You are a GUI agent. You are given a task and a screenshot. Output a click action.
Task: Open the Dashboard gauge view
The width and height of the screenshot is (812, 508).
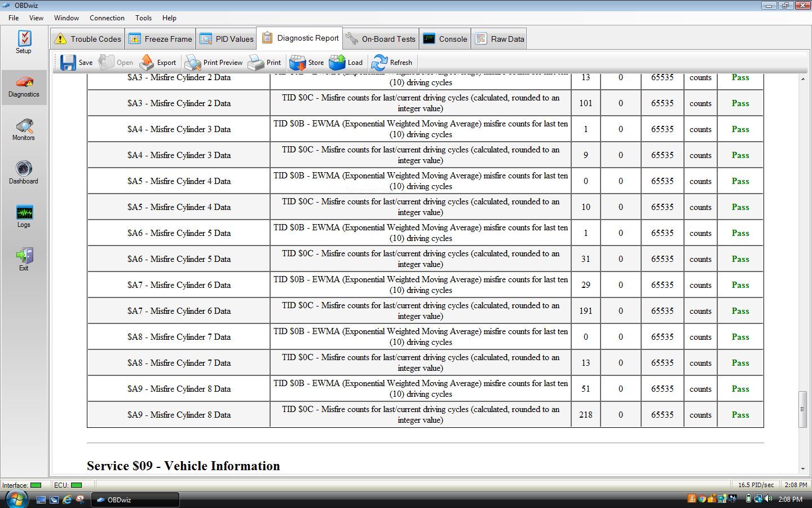click(x=24, y=173)
